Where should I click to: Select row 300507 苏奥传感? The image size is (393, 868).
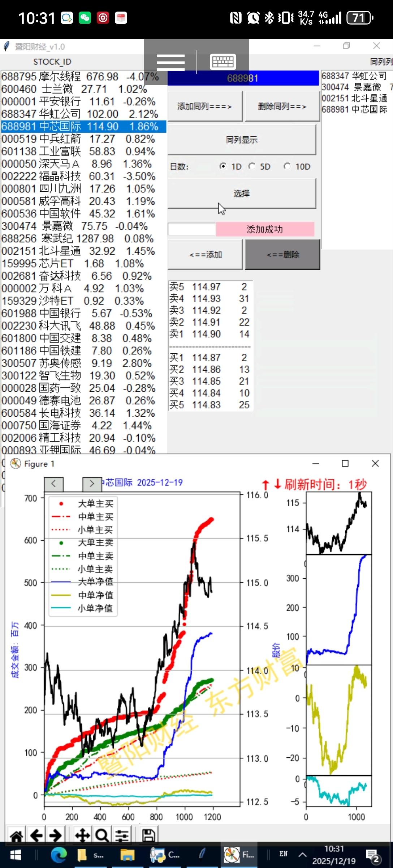[83, 363]
